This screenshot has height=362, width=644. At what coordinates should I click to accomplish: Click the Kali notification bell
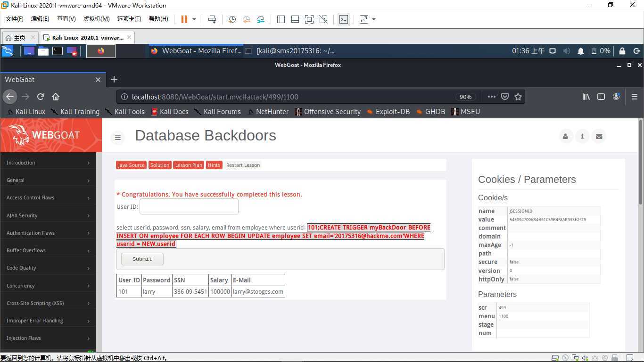coord(581,51)
